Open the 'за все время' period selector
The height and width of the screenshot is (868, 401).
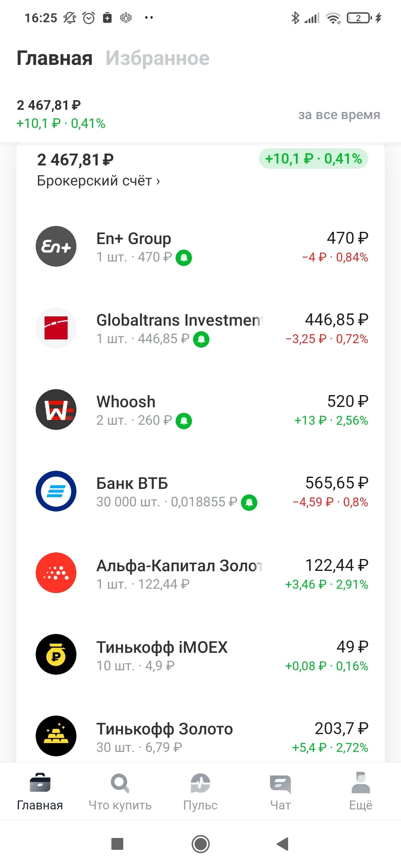tap(339, 115)
